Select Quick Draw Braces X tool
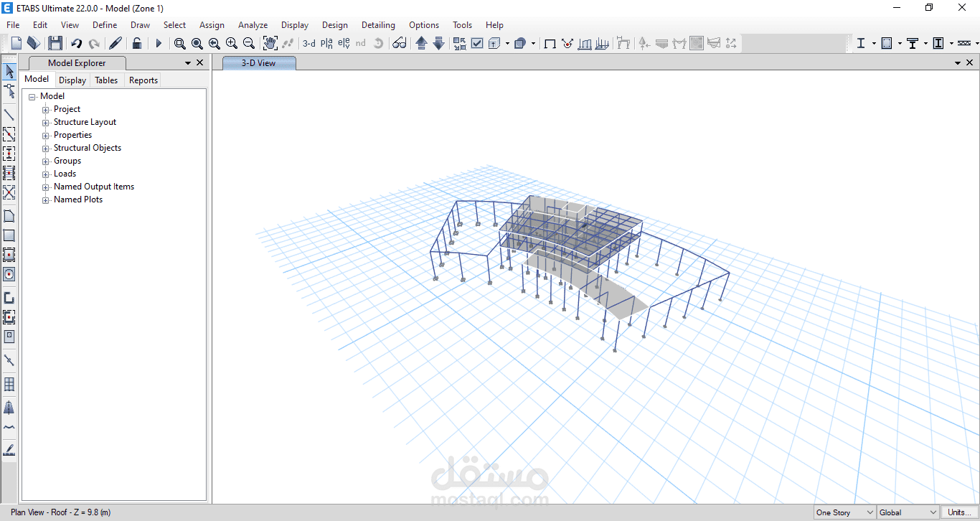Viewport: 980px width, 521px height. 9,192
